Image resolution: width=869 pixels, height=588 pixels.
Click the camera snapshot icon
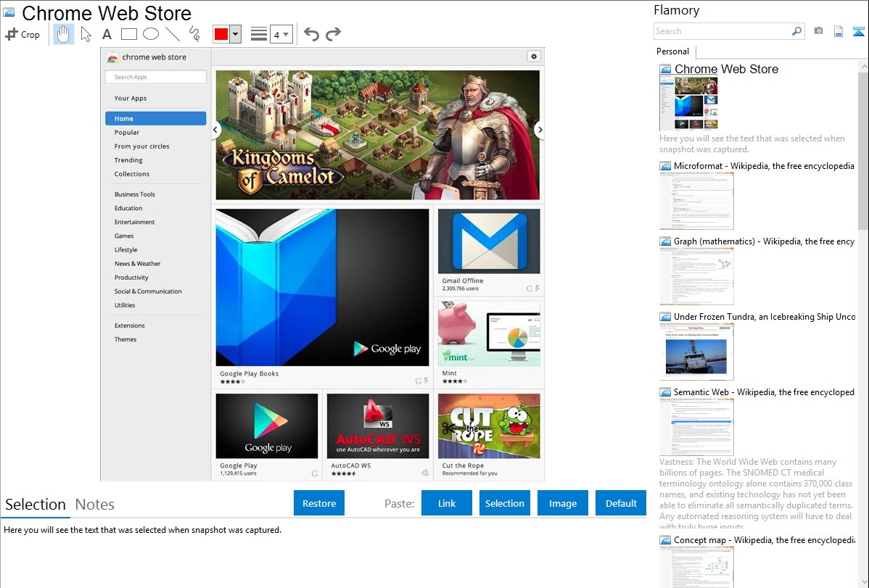(818, 31)
